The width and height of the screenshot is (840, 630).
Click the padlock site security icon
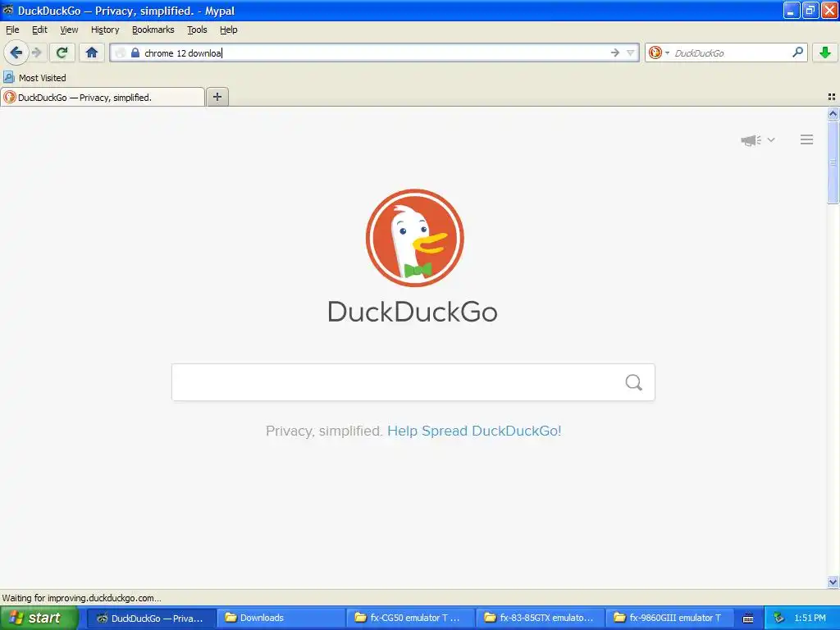click(135, 52)
